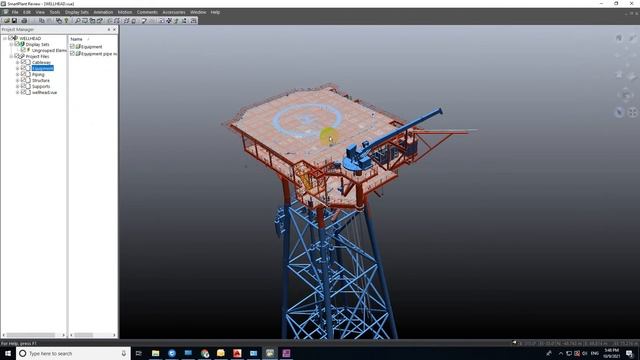Click the tree pane horizontal scrollbar
Image resolution: width=640 pixels, height=360 pixels.
click(34, 335)
